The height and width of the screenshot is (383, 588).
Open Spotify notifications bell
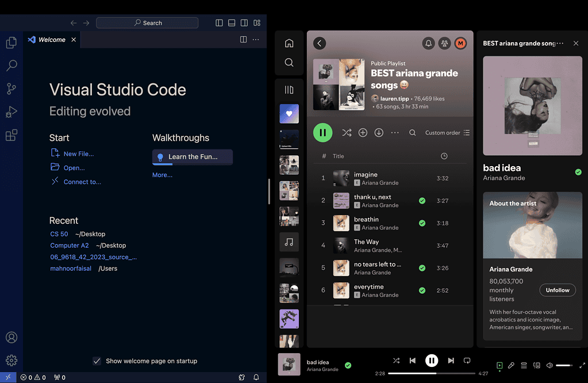[428, 43]
